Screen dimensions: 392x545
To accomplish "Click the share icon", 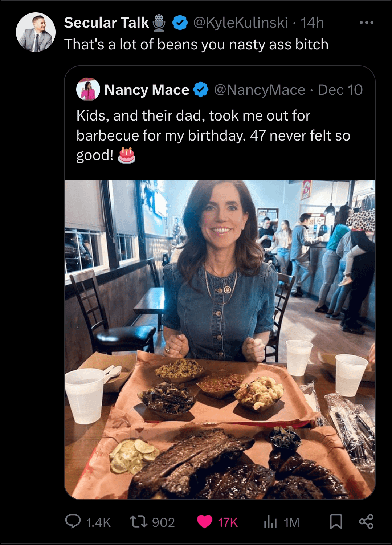I will [366, 522].
